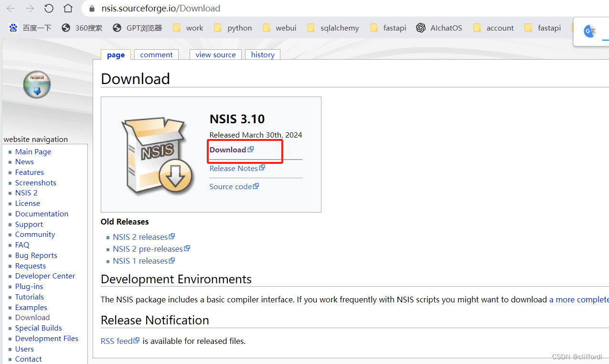Open Development Files in the navigation

(47, 339)
